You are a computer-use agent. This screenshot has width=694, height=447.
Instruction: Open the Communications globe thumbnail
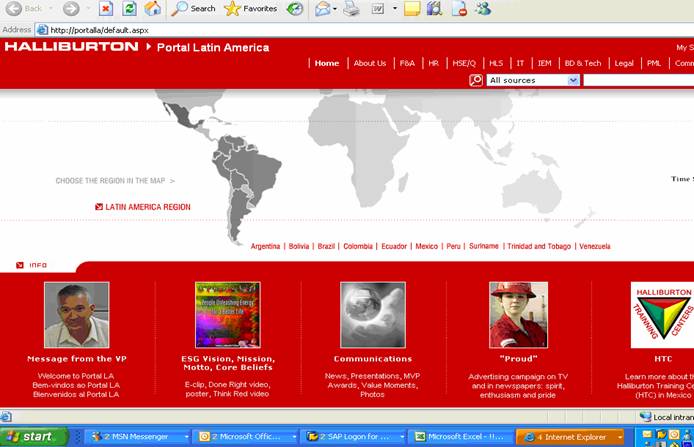(373, 315)
